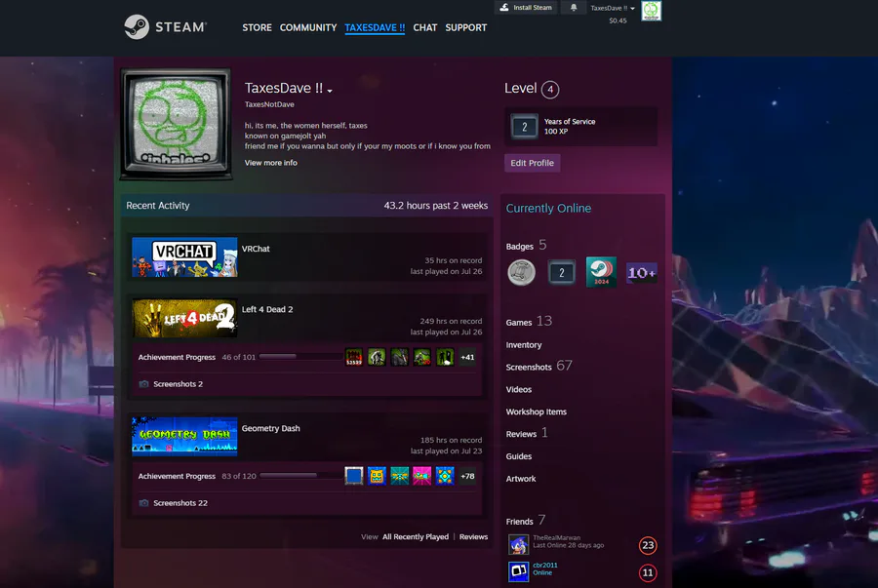Open the Geometry Dash title link
Image resolution: width=878 pixels, height=588 pixels.
[x=271, y=428]
